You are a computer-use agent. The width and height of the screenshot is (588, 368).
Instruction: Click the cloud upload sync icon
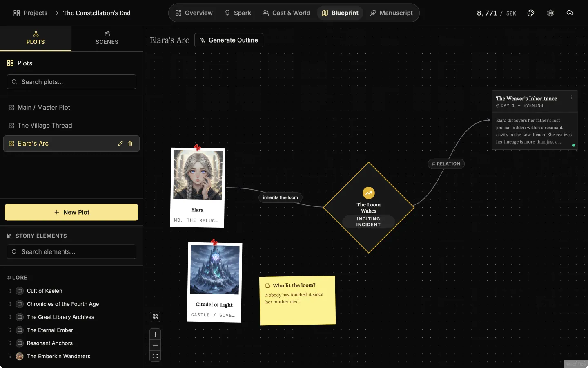coord(570,13)
